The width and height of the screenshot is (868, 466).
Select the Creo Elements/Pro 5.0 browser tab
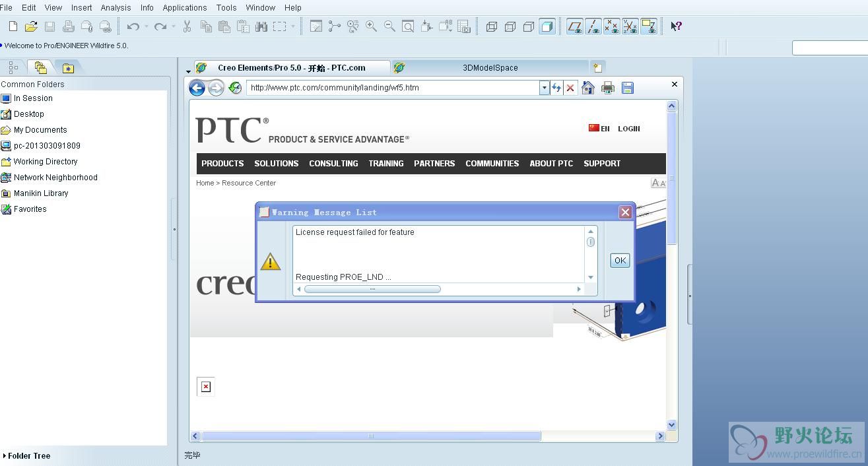coord(291,67)
